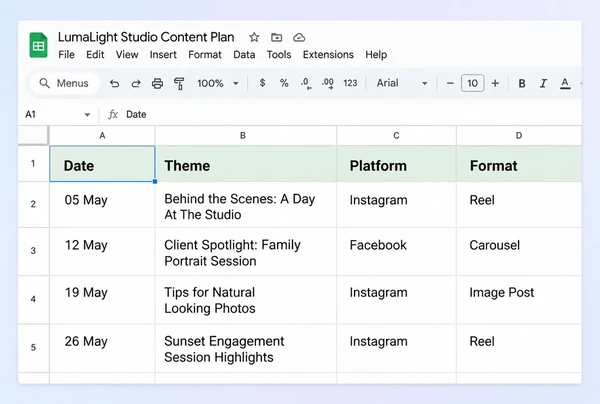Toggle bold formatting
This screenshot has width=600, height=404.
[x=522, y=83]
